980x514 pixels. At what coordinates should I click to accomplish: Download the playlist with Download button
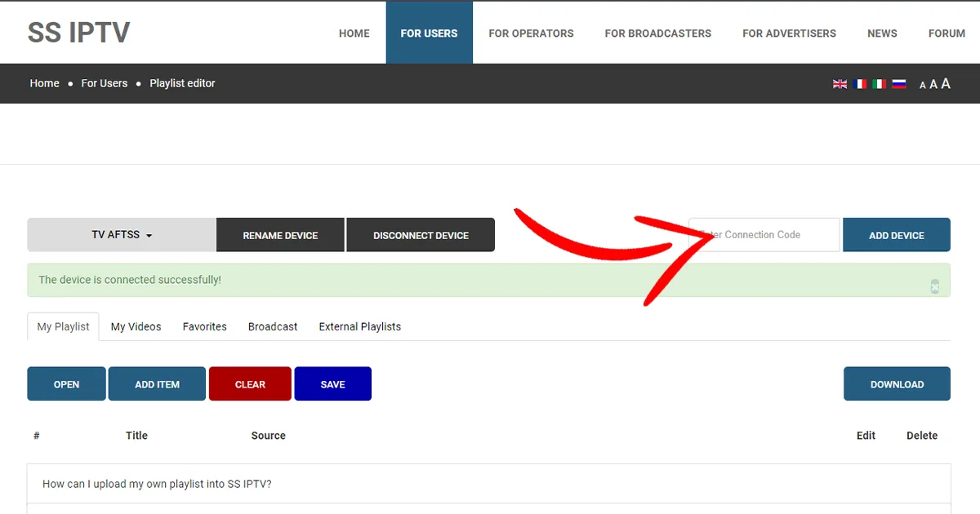point(897,384)
